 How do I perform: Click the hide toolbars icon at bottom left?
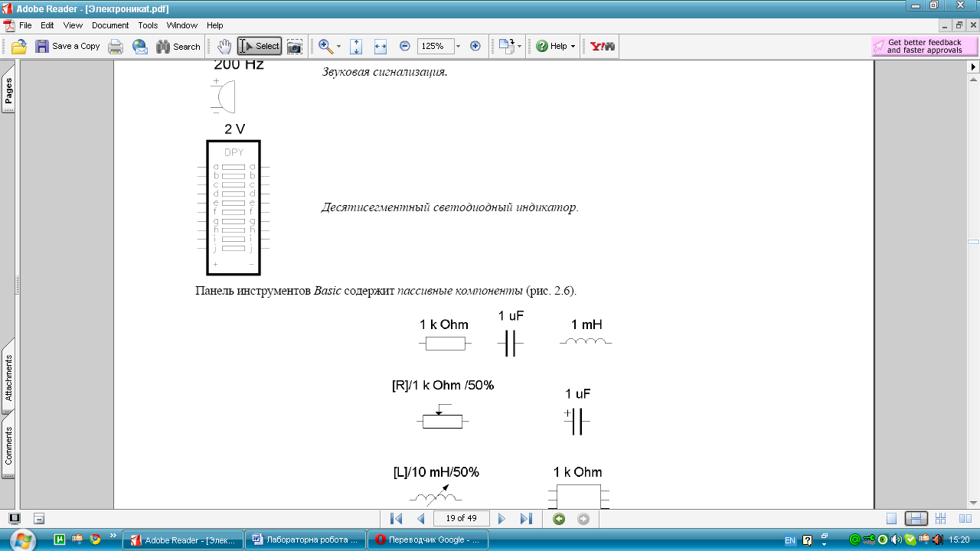[39, 518]
